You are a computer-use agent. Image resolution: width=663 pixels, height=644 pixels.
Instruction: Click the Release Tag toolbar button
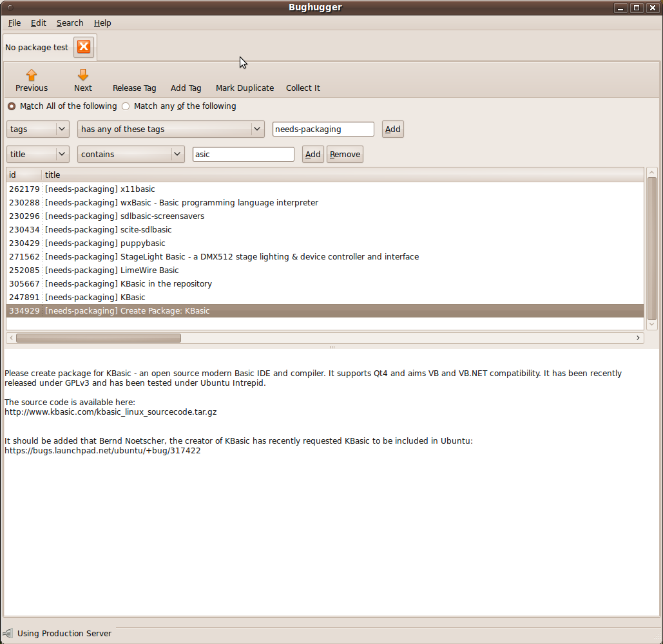click(x=135, y=88)
